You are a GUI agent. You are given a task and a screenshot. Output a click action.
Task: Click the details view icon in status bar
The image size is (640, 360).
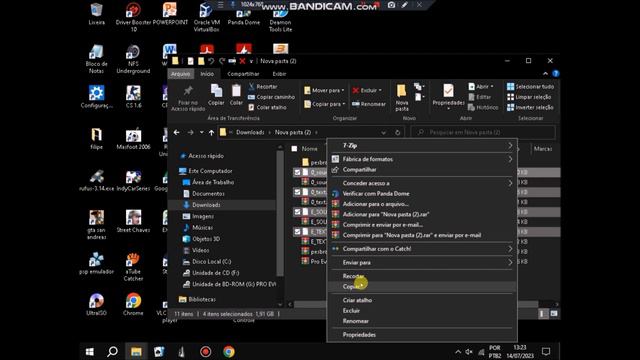pyautogui.click(x=542, y=313)
